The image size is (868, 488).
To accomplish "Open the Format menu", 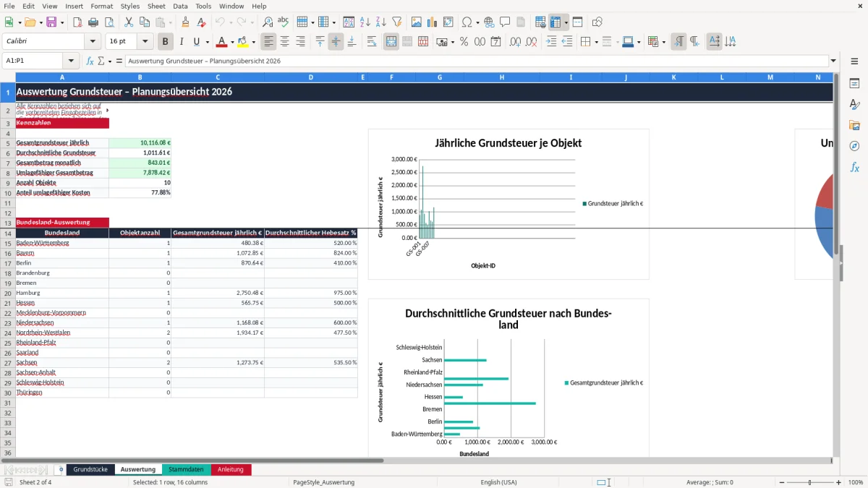I will (101, 6).
